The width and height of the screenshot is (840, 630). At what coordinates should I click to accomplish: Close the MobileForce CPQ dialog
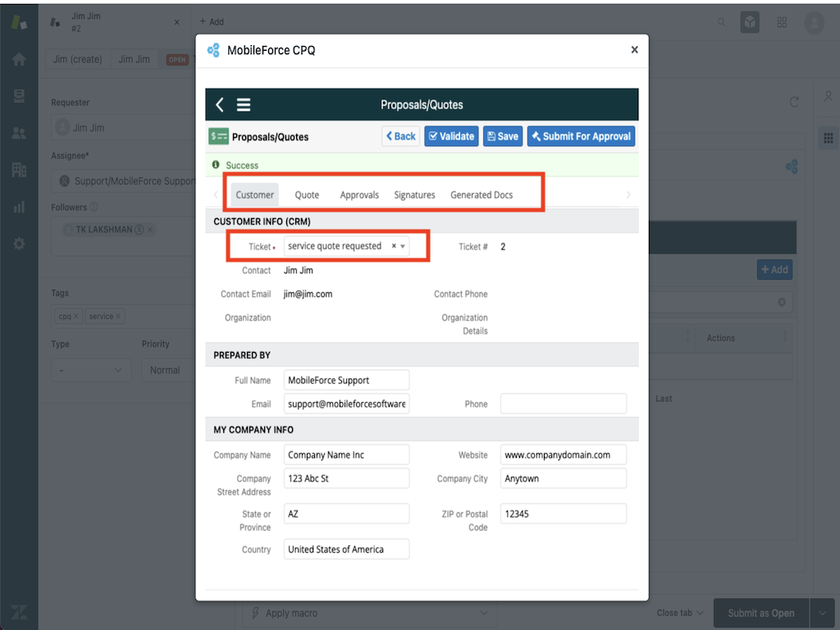(634, 50)
